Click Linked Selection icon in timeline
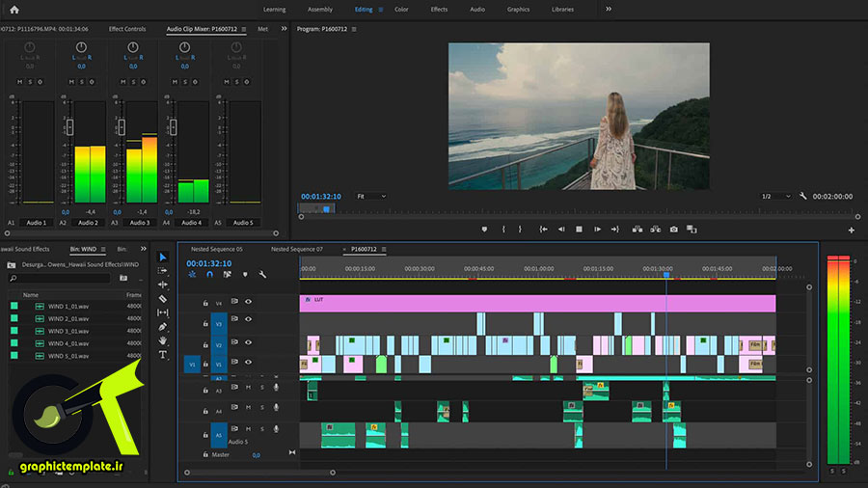 (227, 275)
